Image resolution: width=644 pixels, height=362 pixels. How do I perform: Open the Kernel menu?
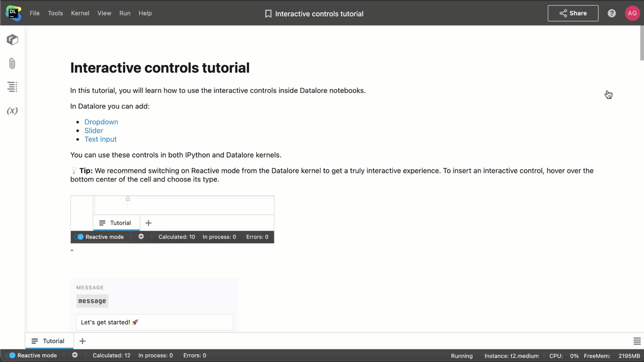click(x=80, y=13)
